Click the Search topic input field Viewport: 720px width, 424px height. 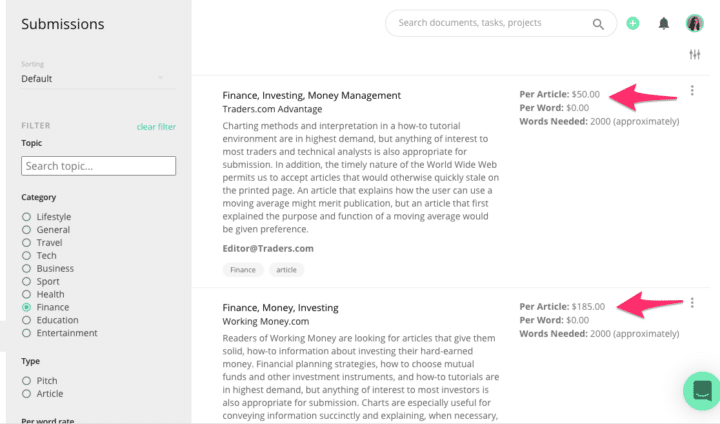[98, 166]
